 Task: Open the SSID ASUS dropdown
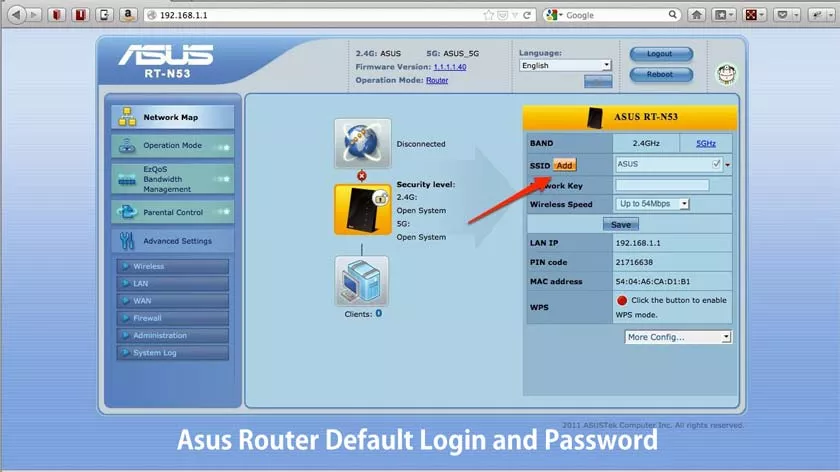point(728,165)
